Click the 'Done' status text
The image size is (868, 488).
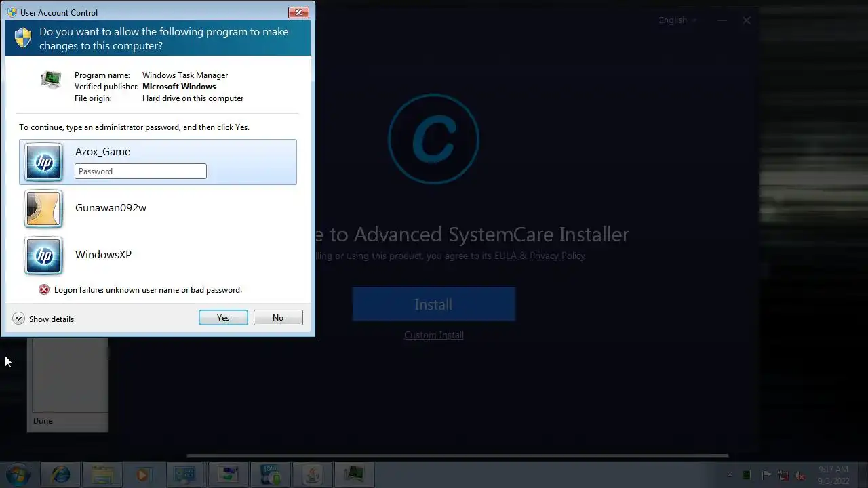(x=43, y=421)
